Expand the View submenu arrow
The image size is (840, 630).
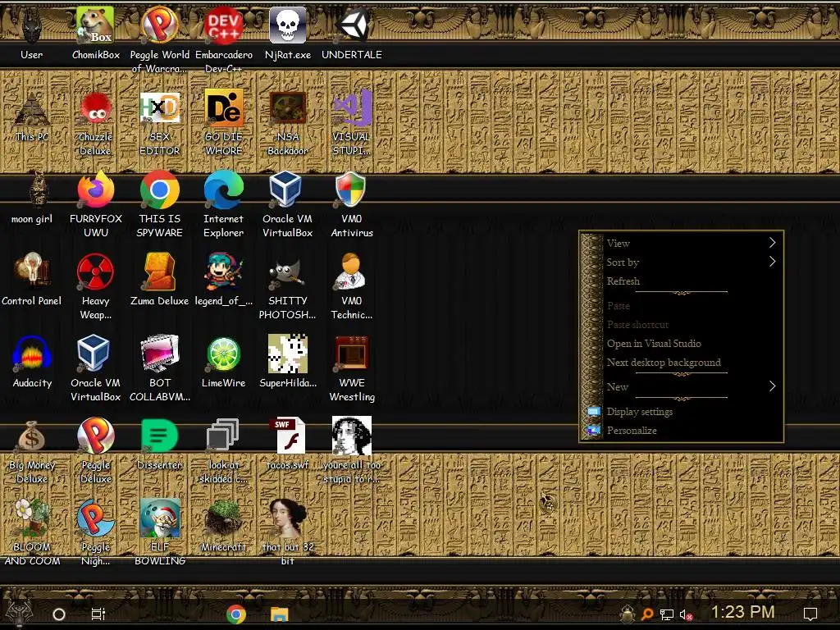[772, 243]
